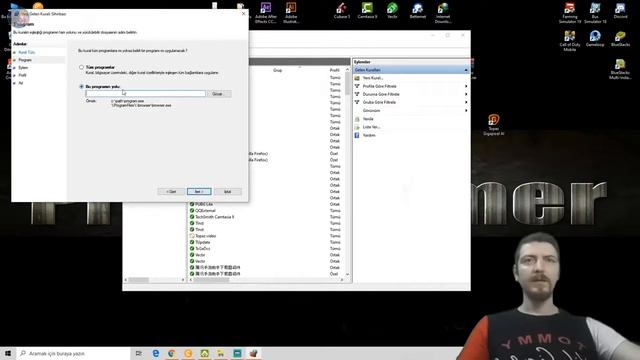Select the Eylem step in wizard sidebar
Viewport: 640px width, 360px height.
(23, 68)
